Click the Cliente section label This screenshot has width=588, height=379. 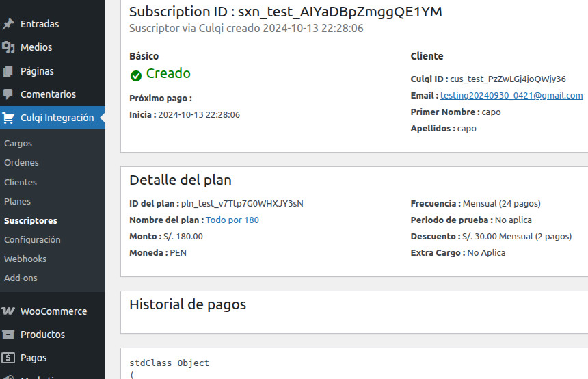click(427, 56)
